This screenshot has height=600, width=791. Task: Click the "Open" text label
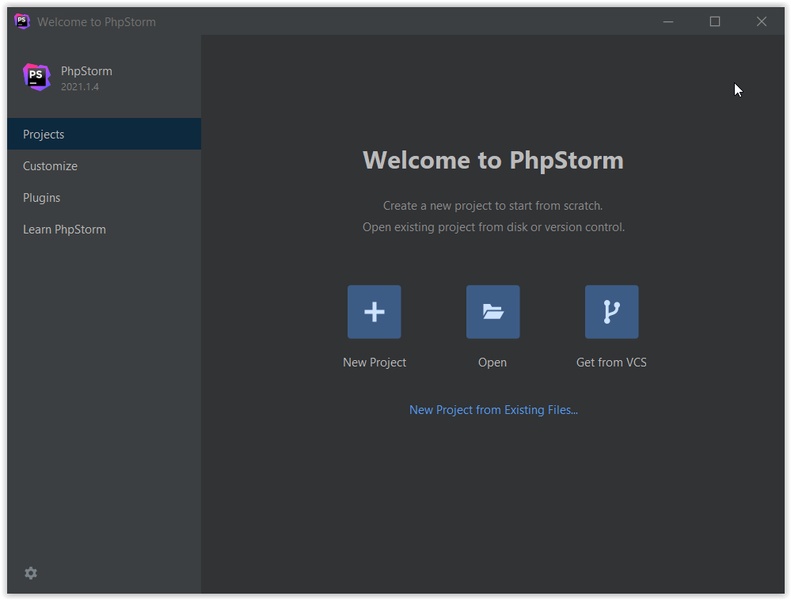point(492,362)
